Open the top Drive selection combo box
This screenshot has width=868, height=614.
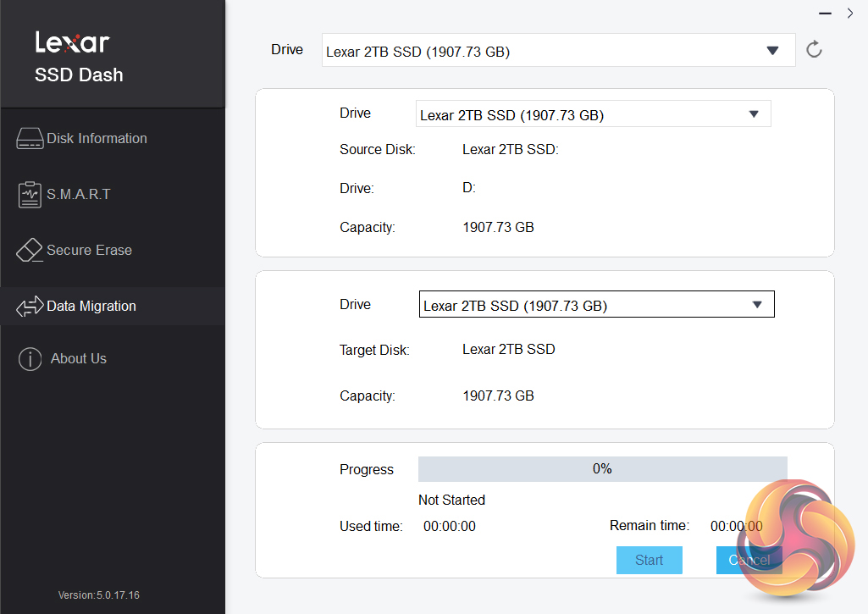tap(559, 50)
